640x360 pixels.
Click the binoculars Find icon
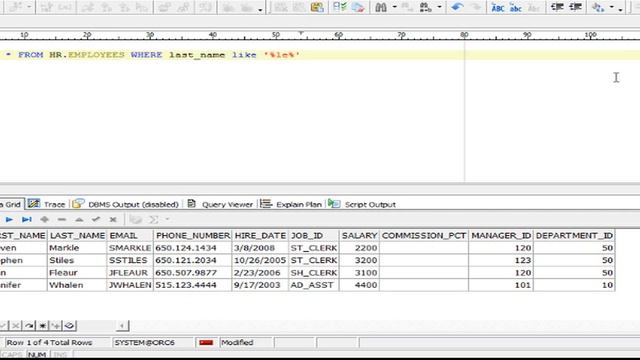coord(381,7)
